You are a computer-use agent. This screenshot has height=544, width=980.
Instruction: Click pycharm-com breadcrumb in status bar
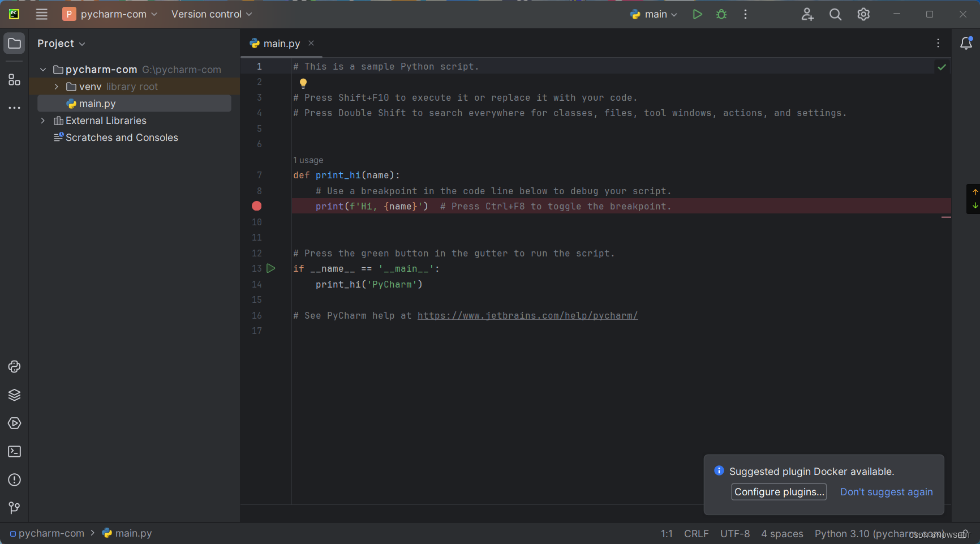[x=46, y=533]
